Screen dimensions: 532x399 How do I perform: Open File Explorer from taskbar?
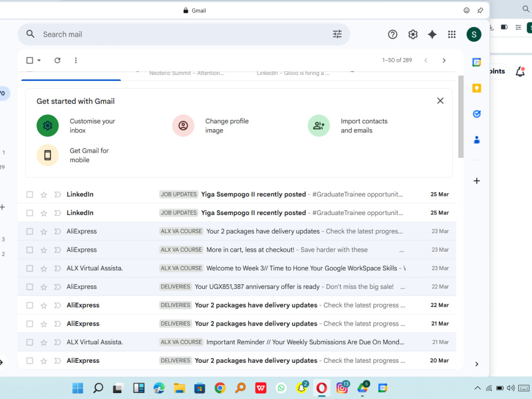pos(179,388)
